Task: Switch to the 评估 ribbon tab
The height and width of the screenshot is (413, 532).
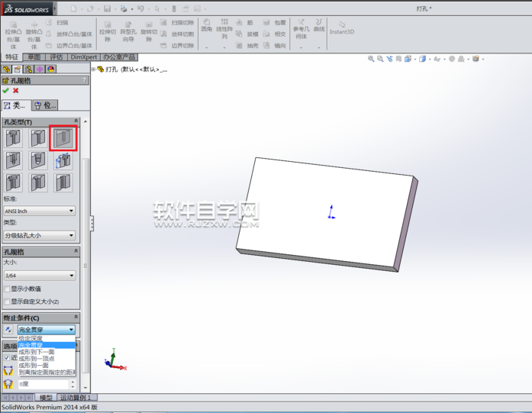Action: (x=56, y=57)
